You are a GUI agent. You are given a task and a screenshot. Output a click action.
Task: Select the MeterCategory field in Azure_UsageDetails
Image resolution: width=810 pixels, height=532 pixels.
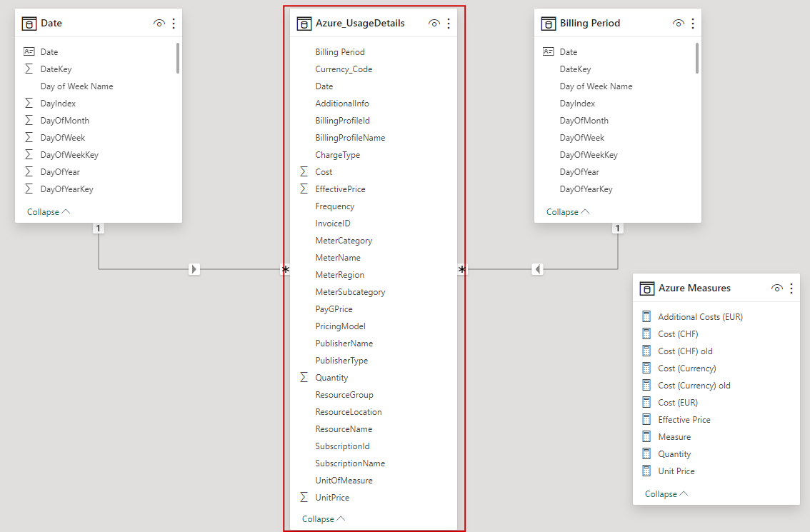coord(344,241)
